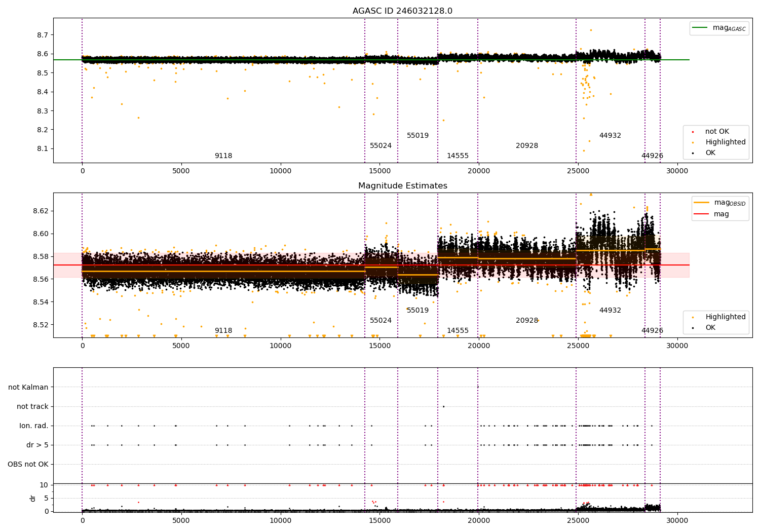Click obsid label 44926 in top plot

coord(652,156)
